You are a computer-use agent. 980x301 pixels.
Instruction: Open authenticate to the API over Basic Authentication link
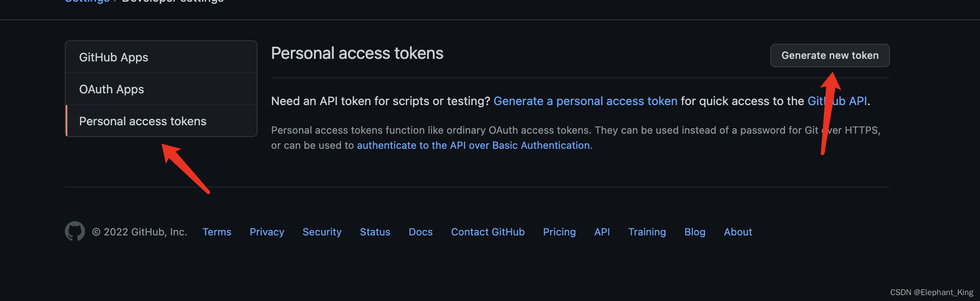(473, 145)
